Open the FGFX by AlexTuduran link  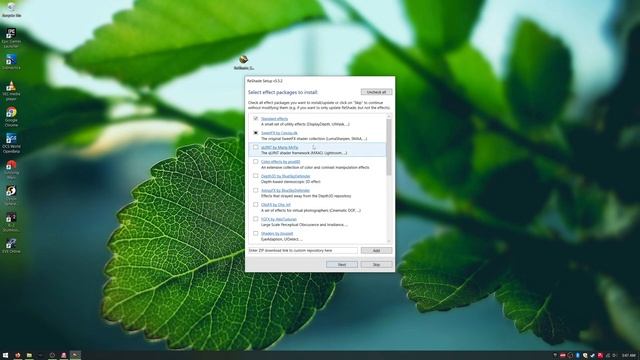click(x=279, y=219)
